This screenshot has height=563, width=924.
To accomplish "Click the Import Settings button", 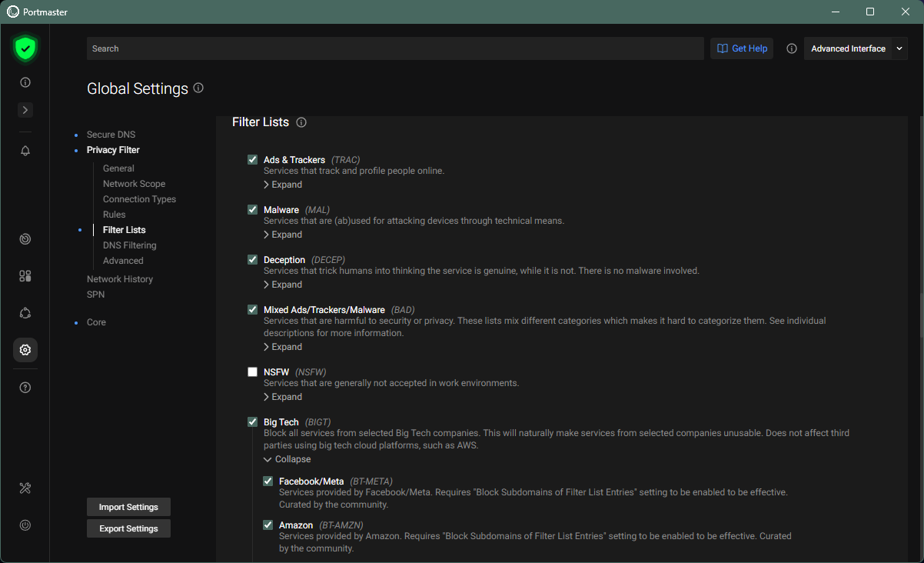I will pyautogui.click(x=128, y=507).
